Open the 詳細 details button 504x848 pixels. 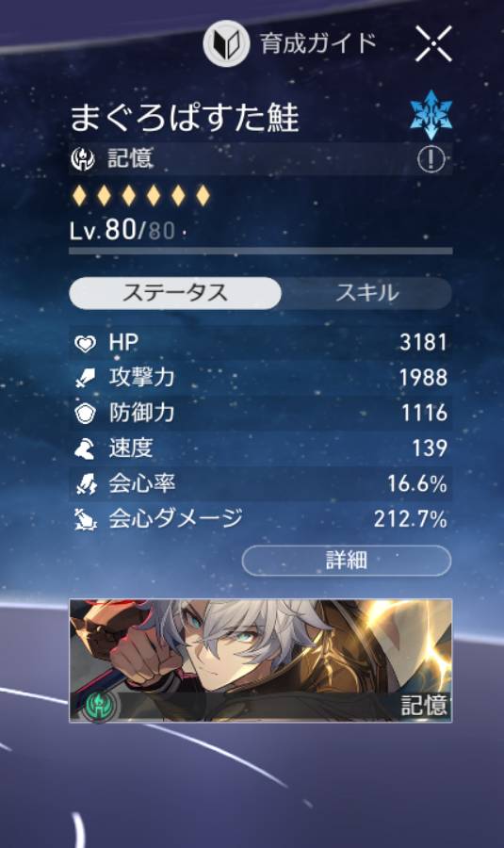coord(347,561)
